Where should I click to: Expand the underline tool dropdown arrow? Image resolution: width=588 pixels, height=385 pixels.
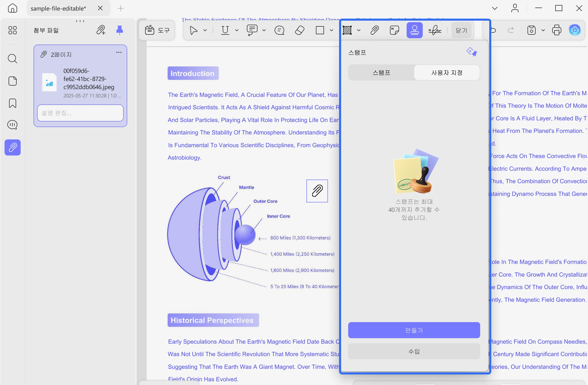click(x=237, y=30)
